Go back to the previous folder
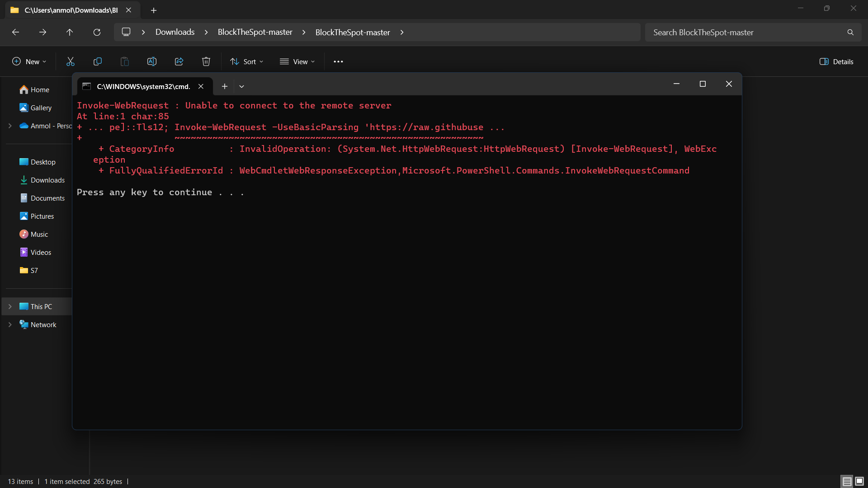868x488 pixels. (15, 32)
